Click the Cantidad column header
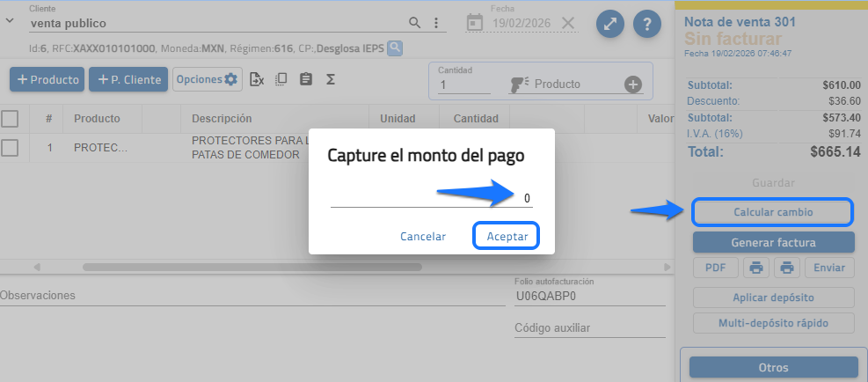Screen dimensions: 868x382 476,119
